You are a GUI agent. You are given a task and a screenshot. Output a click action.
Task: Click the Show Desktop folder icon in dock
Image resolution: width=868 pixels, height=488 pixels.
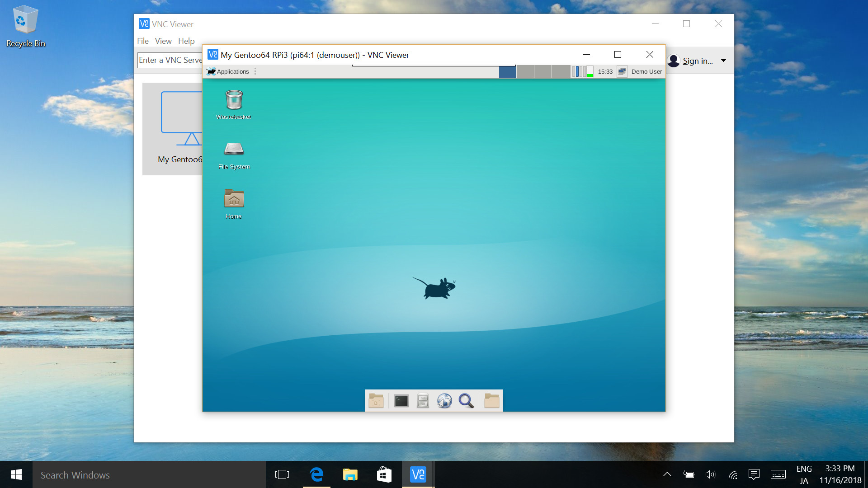coord(376,401)
